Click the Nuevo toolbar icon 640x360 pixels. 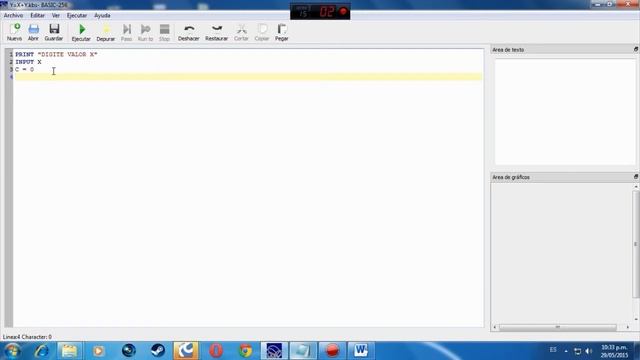(14, 32)
